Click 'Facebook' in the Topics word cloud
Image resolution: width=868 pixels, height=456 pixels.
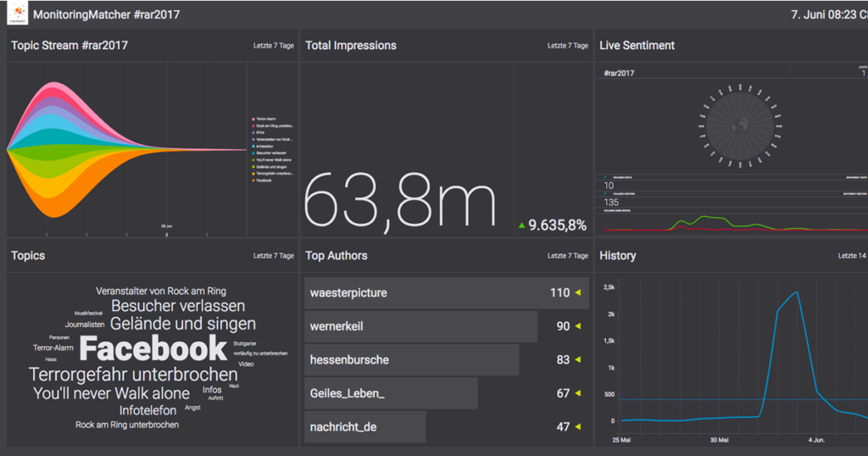153,348
